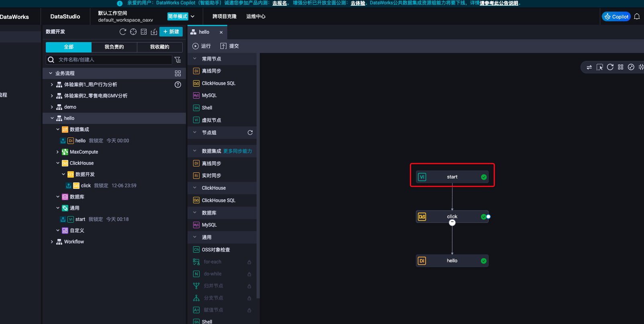The height and width of the screenshot is (324, 644).
Task: Switch business flow to grid view icon
Action: tap(178, 73)
